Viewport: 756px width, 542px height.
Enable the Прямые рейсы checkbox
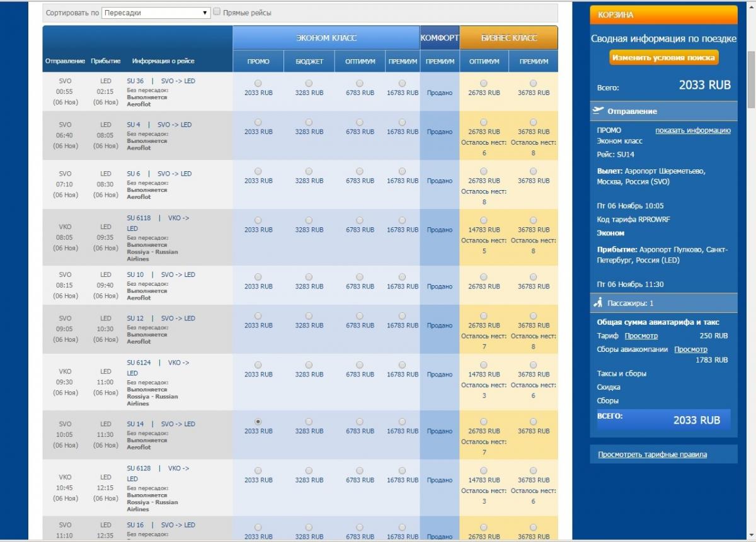click(217, 12)
